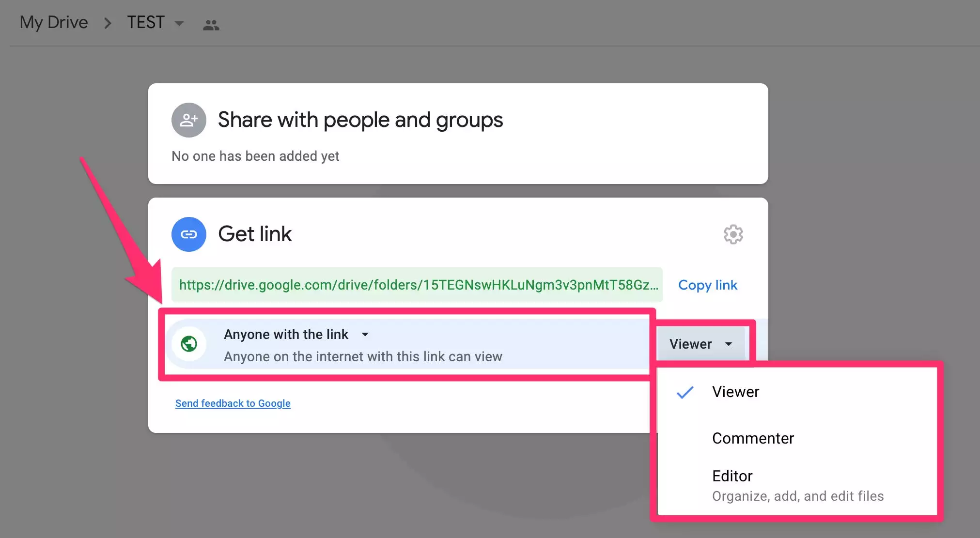This screenshot has width=980, height=538.
Task: Click the blue Get link chain icon
Action: [x=189, y=234]
